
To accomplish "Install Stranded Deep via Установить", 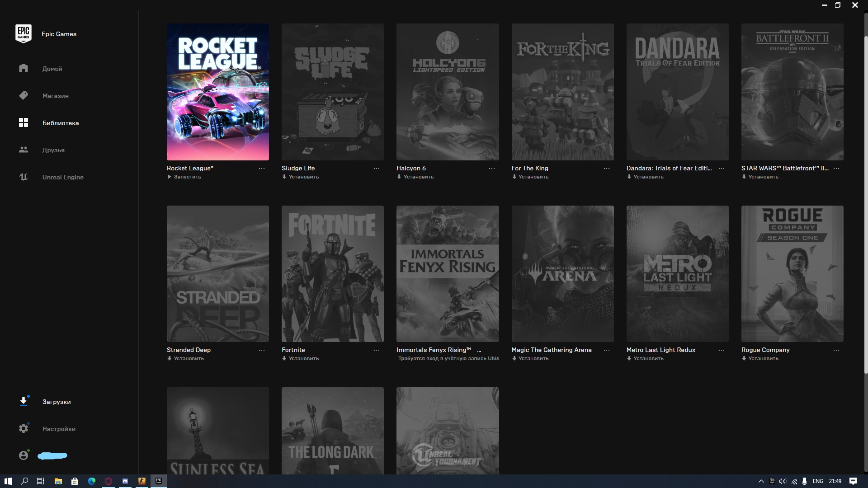I will click(x=185, y=358).
